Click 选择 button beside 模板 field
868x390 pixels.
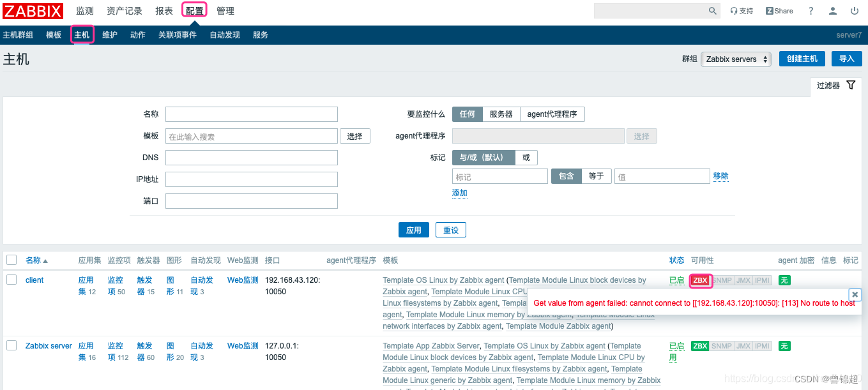pos(355,136)
